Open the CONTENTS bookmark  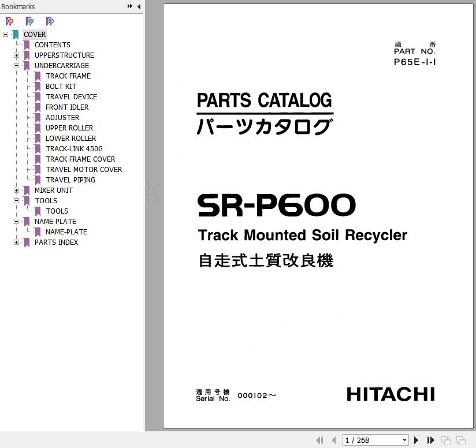pos(52,45)
